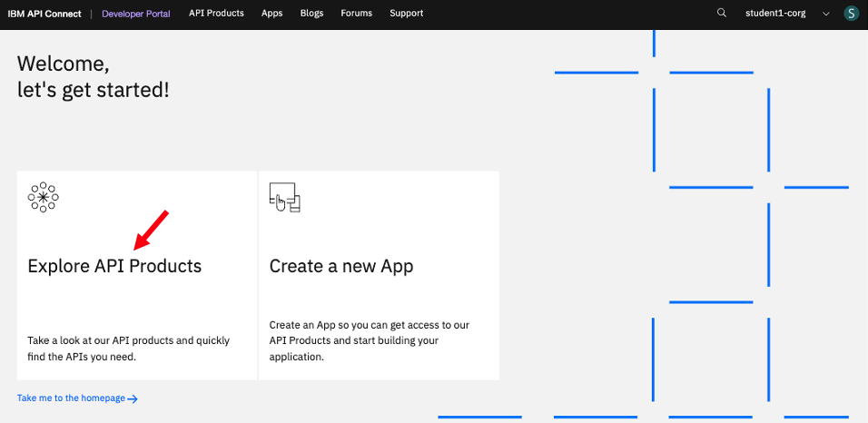Click the Explore API Products circular icon
This screenshot has height=423, width=868.
point(43,197)
